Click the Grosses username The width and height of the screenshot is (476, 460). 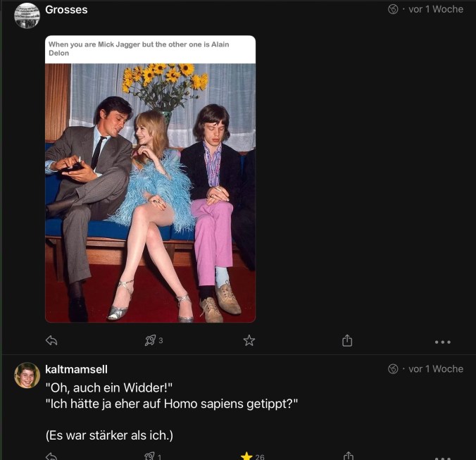66,10
